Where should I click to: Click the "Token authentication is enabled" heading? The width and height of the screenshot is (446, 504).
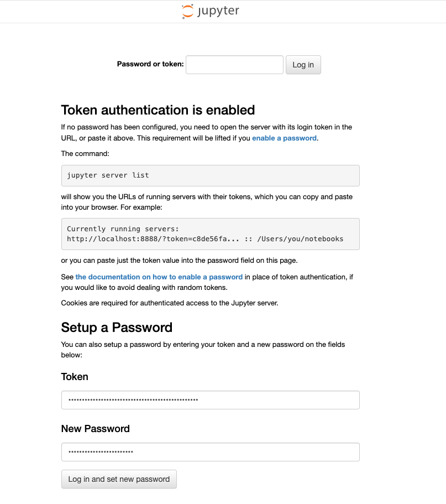(158, 110)
